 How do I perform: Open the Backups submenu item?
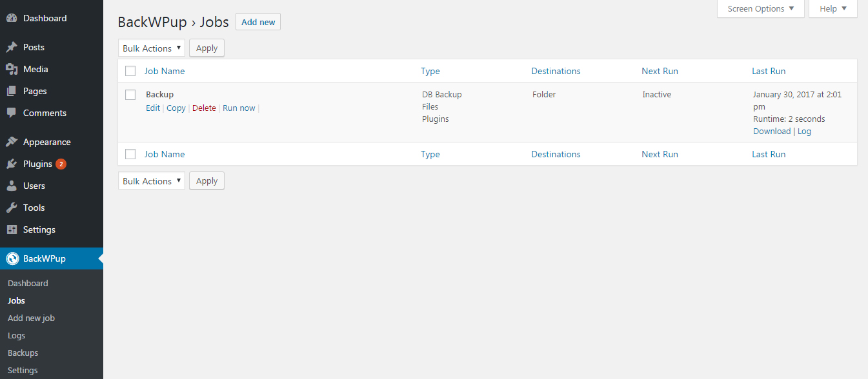pyautogui.click(x=23, y=353)
